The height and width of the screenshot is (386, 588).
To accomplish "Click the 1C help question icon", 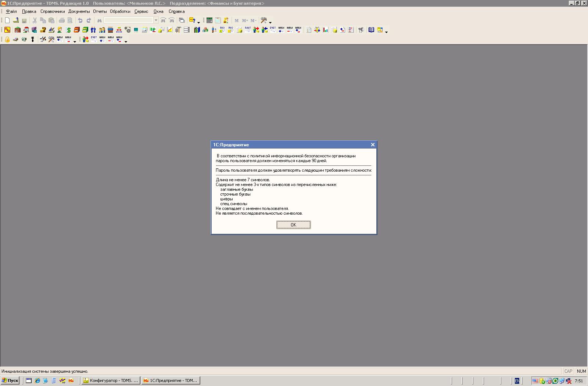I will 192,20.
